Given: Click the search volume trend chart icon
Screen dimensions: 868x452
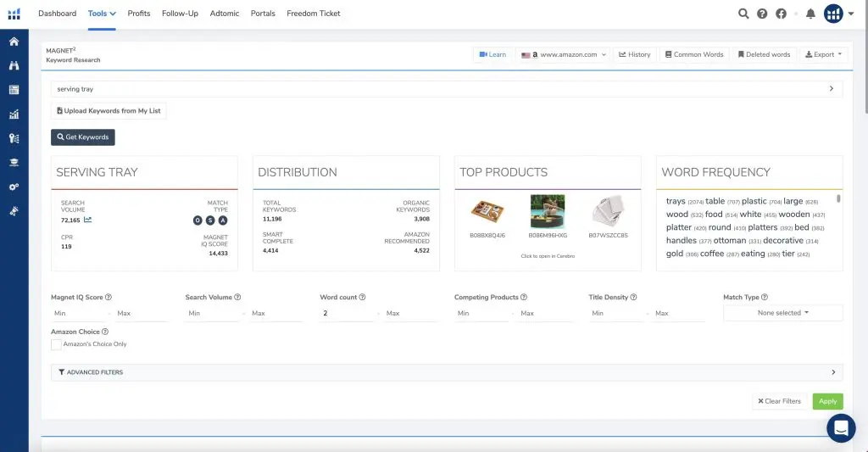Looking at the screenshot, I should 88,220.
